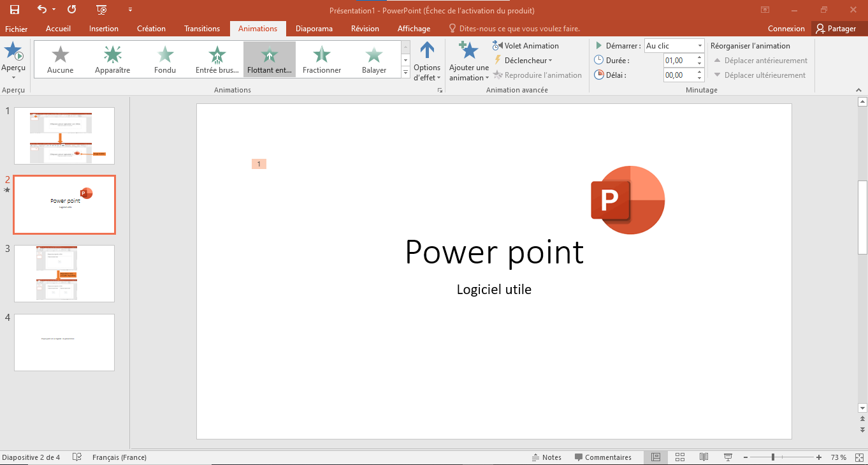This screenshot has width=868, height=465.
Task: Go to previous slide using the double up arrow
Action: point(863,419)
